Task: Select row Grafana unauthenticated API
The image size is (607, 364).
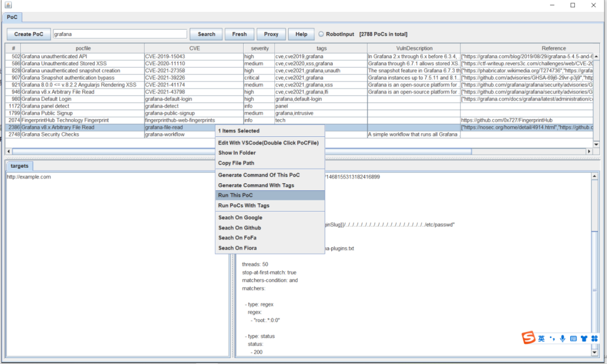Action: (299, 56)
